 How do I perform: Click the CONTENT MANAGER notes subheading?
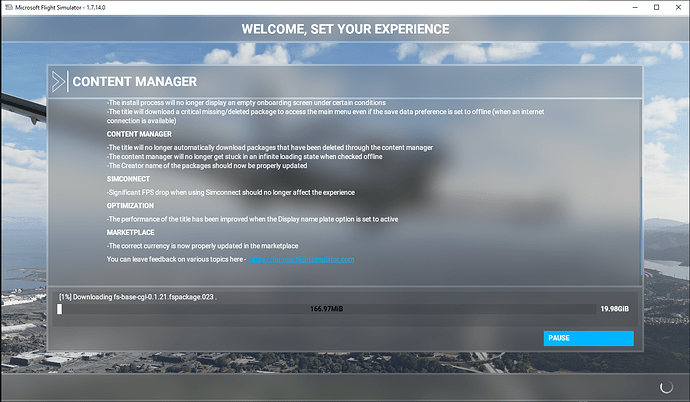tap(139, 134)
